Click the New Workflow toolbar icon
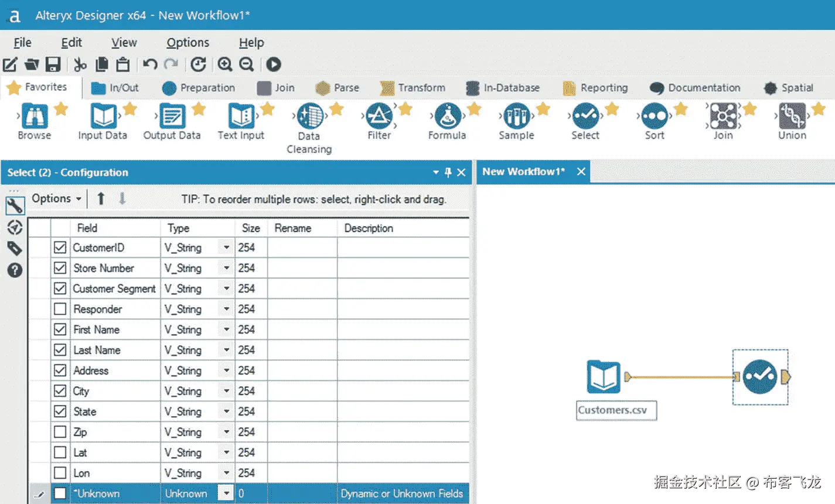835x504 pixels. tap(11, 64)
